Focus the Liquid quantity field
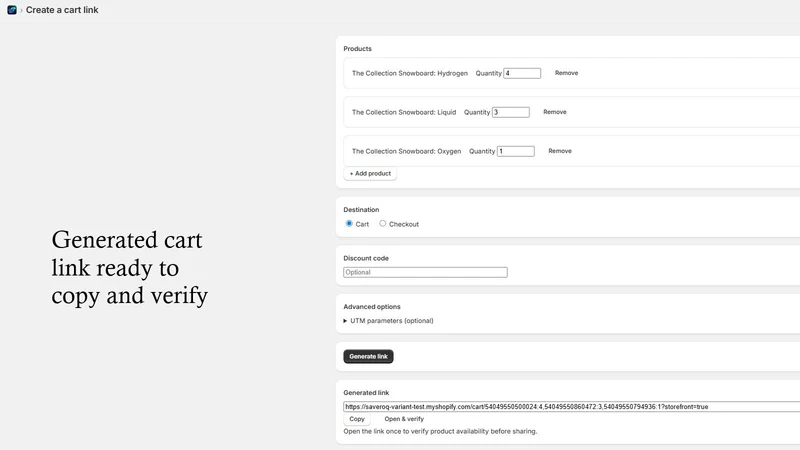Image resolution: width=800 pixels, height=450 pixels. click(x=510, y=112)
